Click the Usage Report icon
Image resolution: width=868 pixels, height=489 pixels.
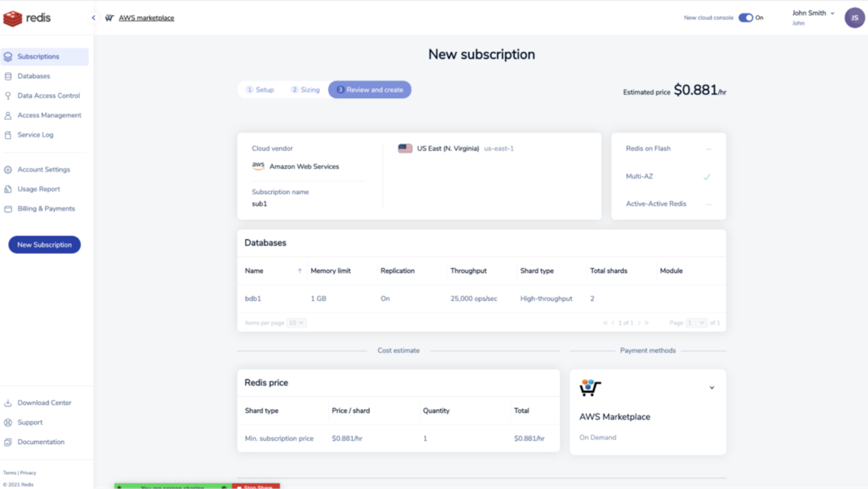(8, 189)
